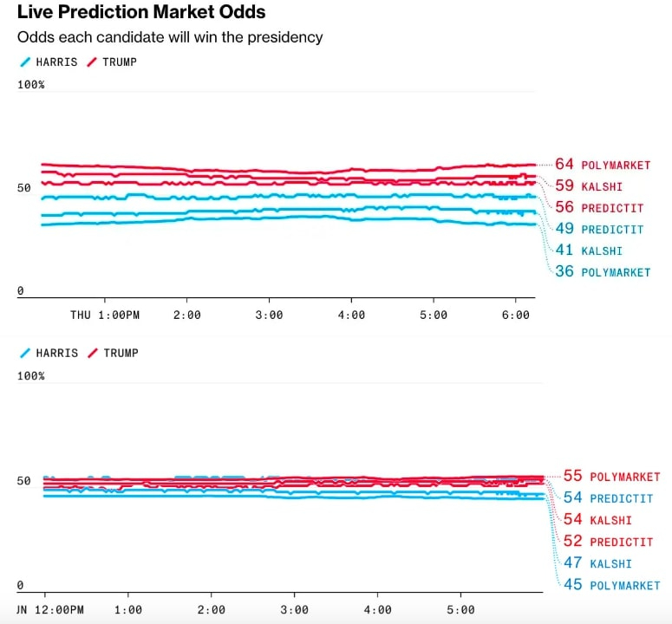
Task: Click the 6:00 tick on top chart axis
Action: pos(516,315)
